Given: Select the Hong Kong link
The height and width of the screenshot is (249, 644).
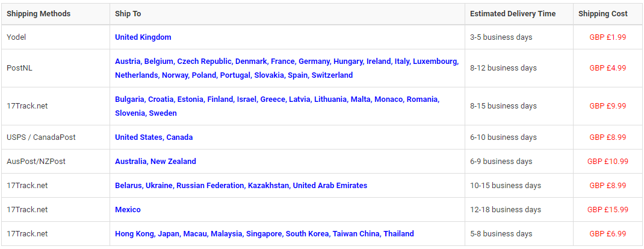Looking at the screenshot, I should pyautogui.click(x=135, y=234).
